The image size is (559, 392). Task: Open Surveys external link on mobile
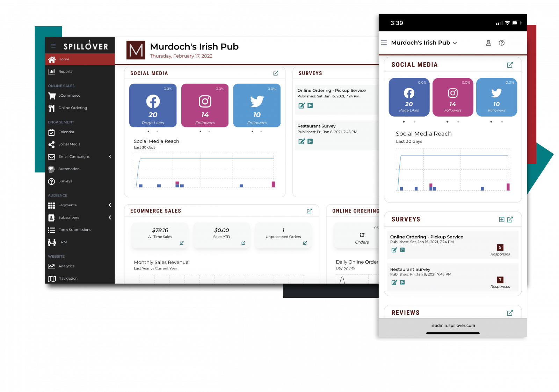click(510, 220)
